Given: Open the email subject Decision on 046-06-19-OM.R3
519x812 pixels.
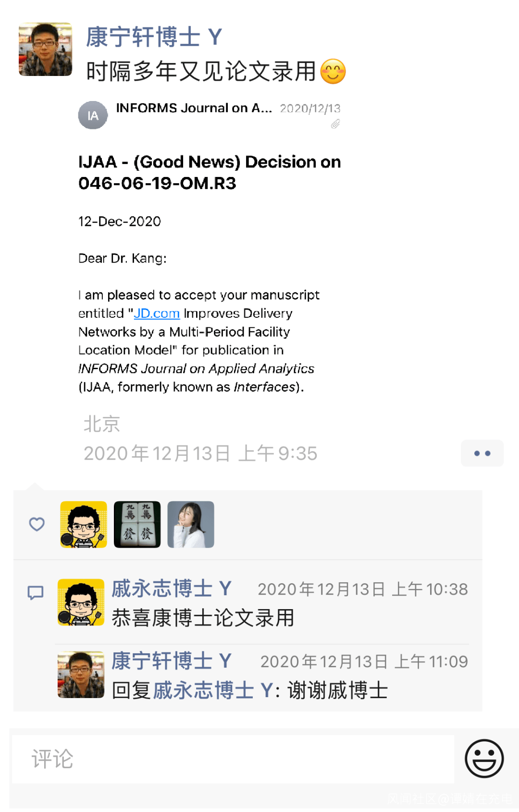Looking at the screenshot, I should click(210, 172).
